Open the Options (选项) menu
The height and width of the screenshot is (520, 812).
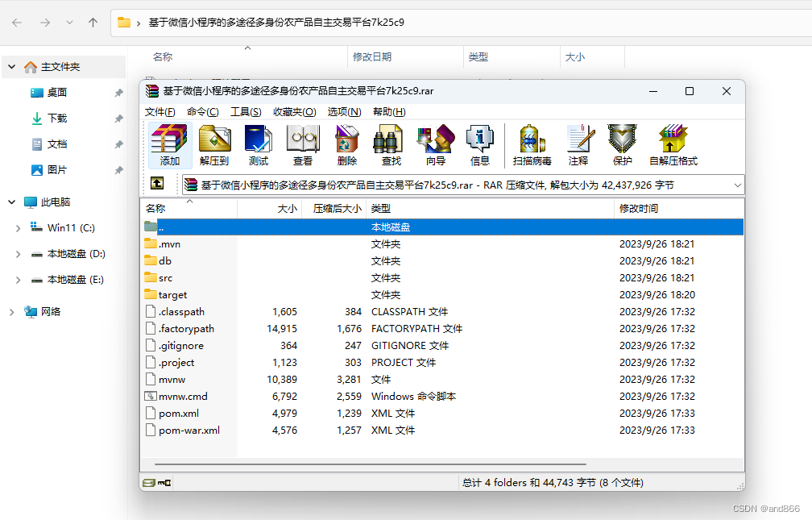(345, 112)
